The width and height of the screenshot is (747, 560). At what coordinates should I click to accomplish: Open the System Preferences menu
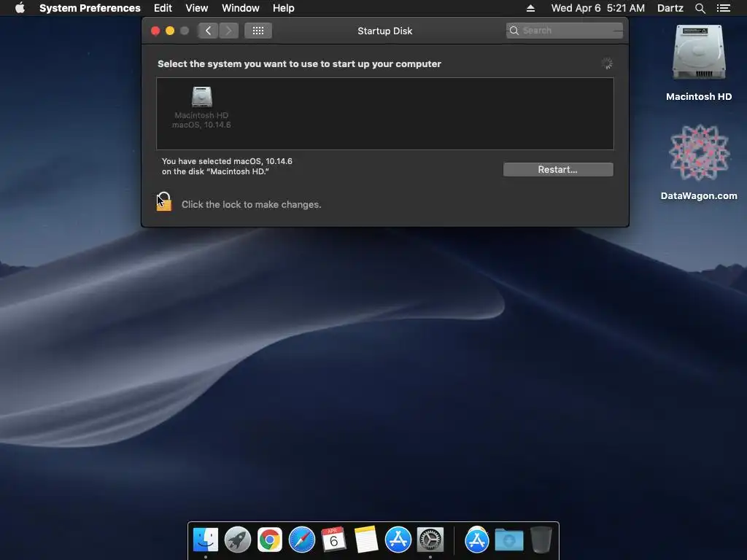pyautogui.click(x=90, y=8)
